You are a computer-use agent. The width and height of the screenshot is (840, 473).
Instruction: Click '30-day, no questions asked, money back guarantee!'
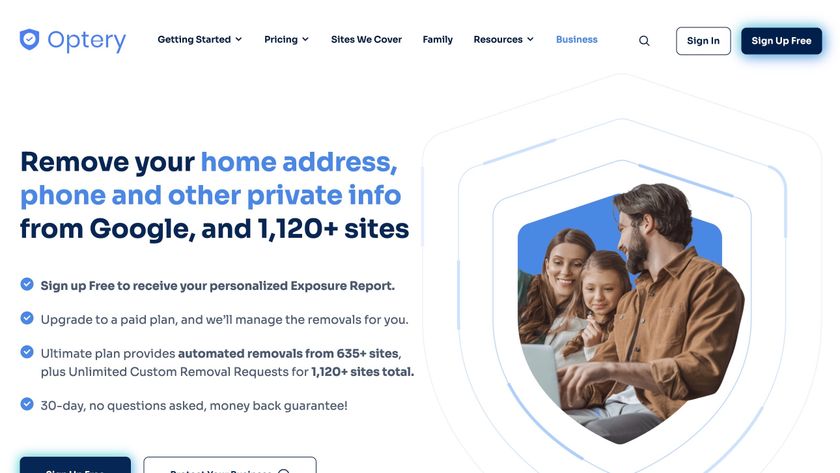194,406
